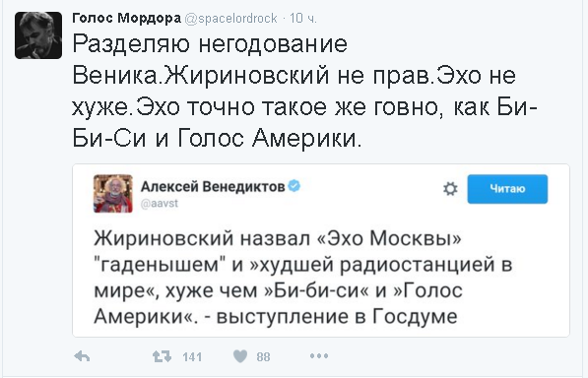The width and height of the screenshot is (588, 378).
Task: Click the verified badge next to Венедиктов
Action: tap(294, 186)
